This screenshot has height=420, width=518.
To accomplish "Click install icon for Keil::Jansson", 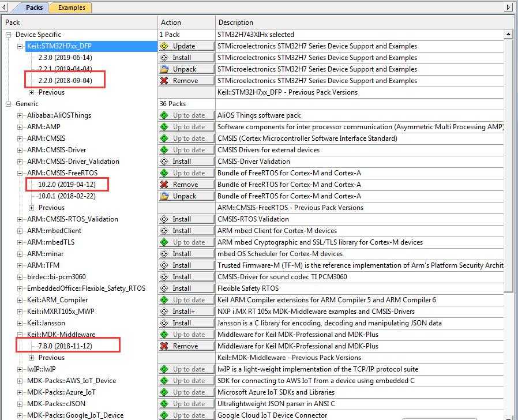I will [164, 323].
